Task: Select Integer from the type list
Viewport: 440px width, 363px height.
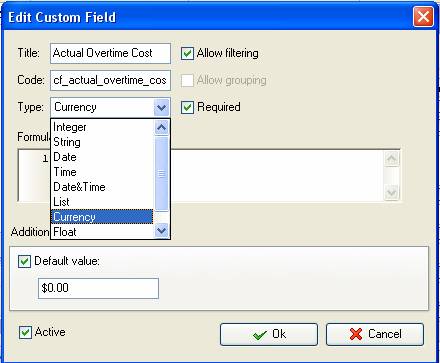Action: click(102, 127)
